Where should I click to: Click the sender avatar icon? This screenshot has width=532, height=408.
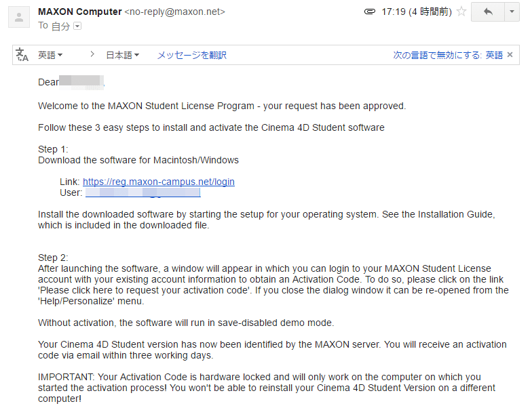pyautogui.click(x=19, y=18)
